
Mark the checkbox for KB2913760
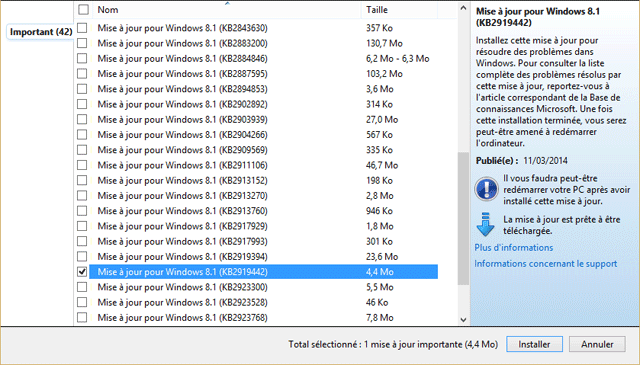coord(82,211)
